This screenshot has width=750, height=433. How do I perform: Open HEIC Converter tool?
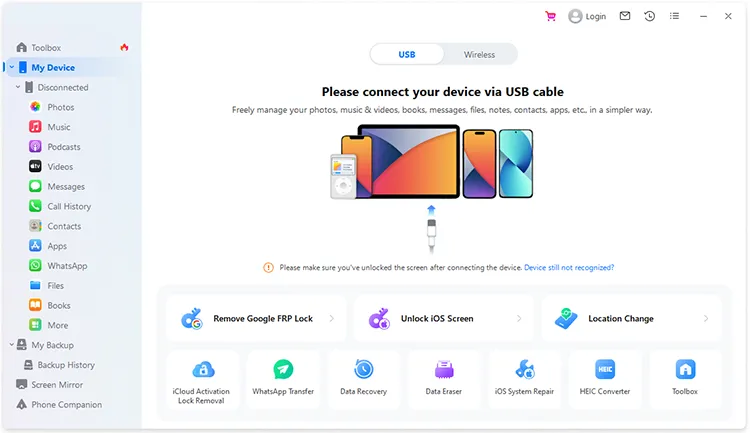[x=605, y=379]
